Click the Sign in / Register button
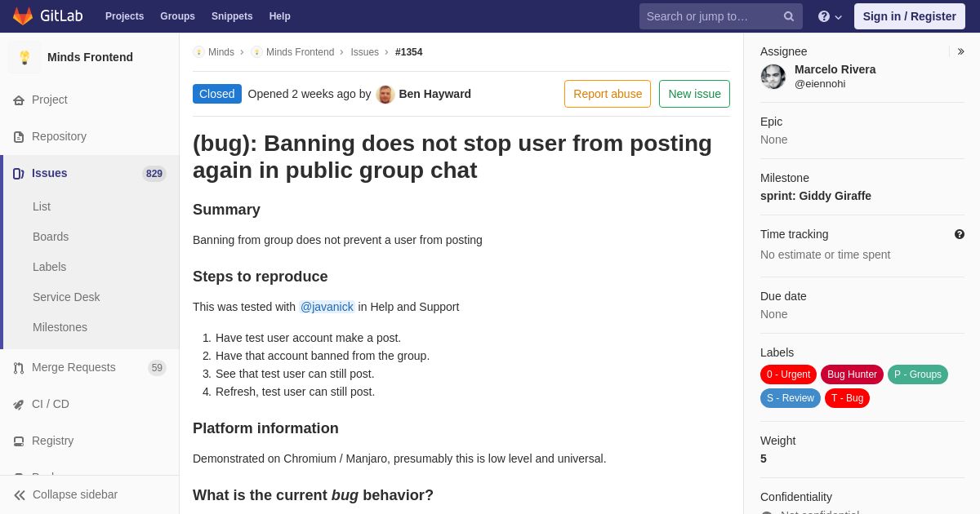Screen dimensions: 980x514 pyautogui.click(x=909, y=16)
